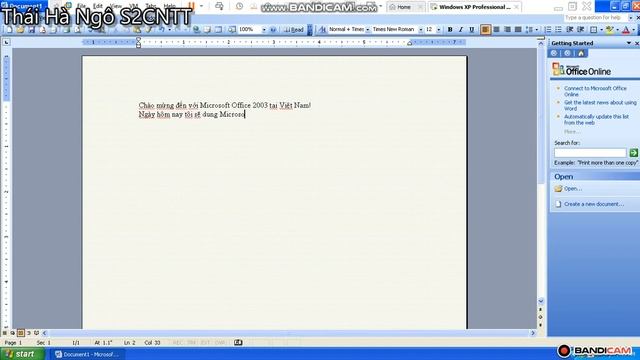Select Center alignment

(x=496, y=30)
